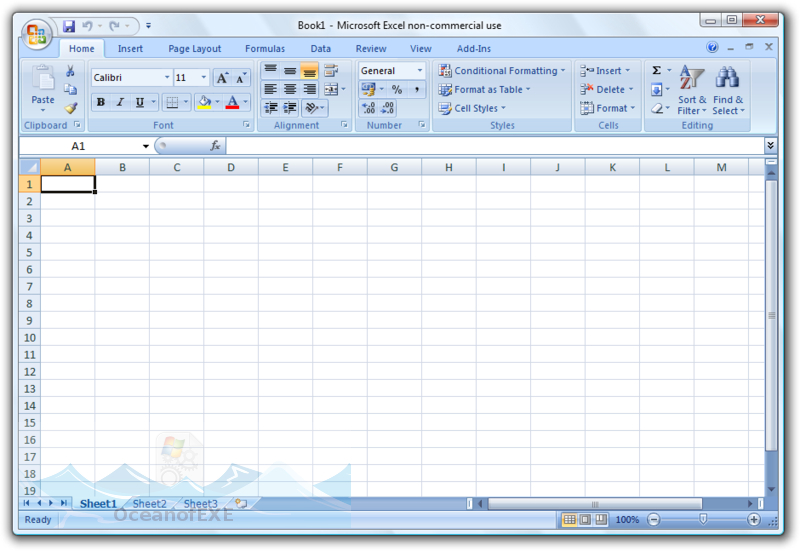The height and width of the screenshot is (551, 800).
Task: Open the Office Button menu
Action: 36,35
